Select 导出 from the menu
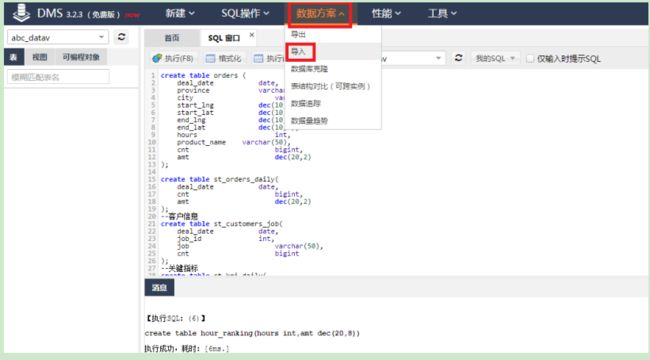 pos(298,34)
